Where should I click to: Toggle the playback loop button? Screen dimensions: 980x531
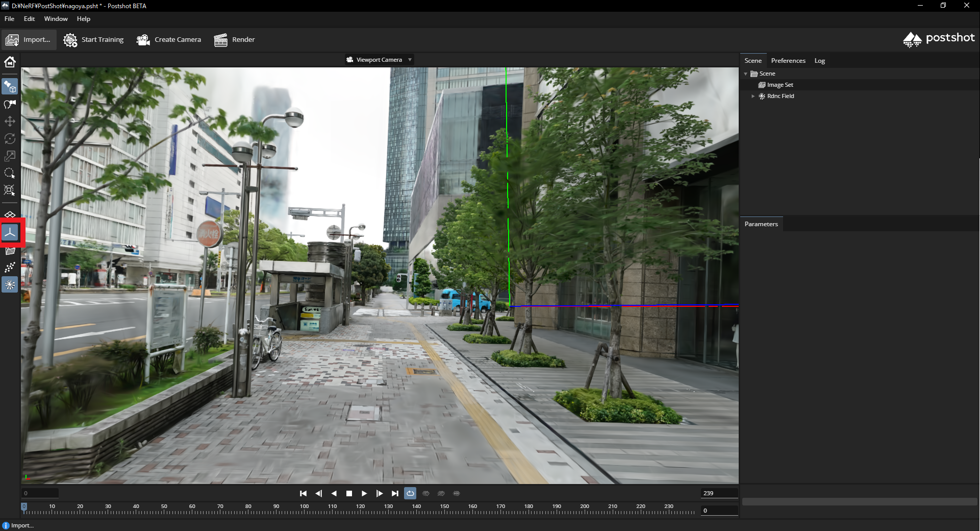pos(410,493)
